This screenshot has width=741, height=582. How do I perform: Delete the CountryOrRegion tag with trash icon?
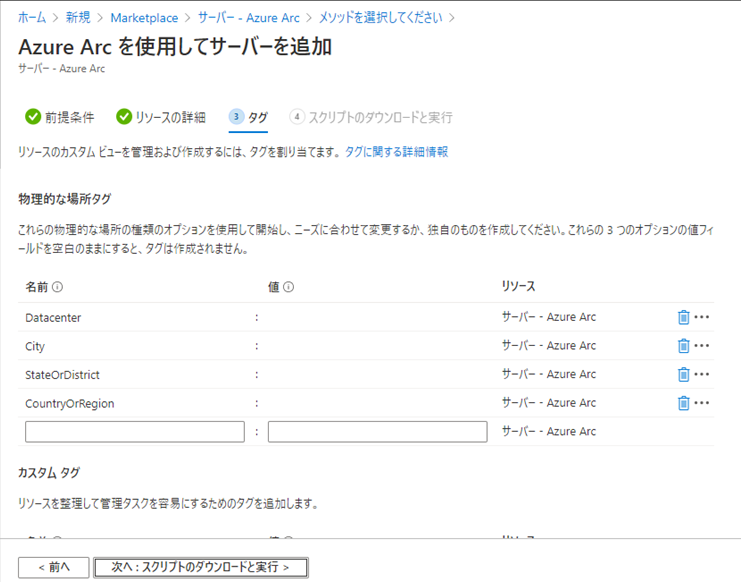[x=683, y=403]
